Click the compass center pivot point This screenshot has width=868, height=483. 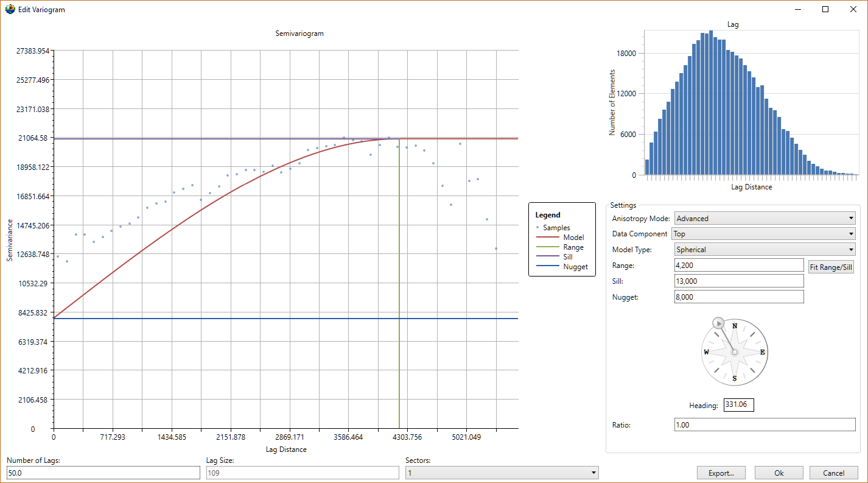coord(735,352)
